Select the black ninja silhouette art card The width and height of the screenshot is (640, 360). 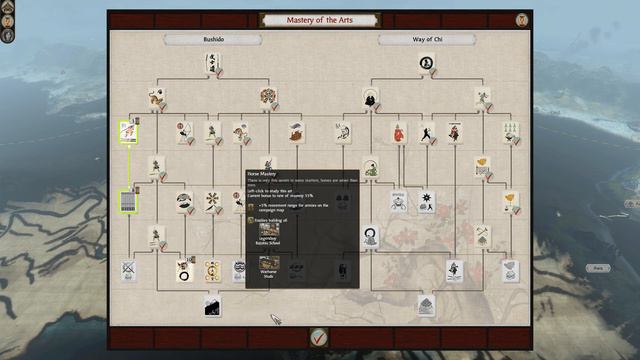coord(427,133)
